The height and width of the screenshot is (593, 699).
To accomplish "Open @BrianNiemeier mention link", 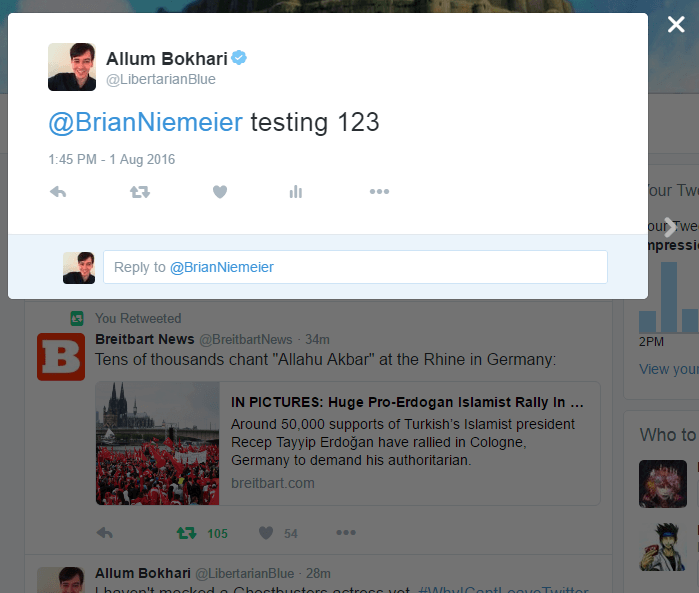I will pos(145,122).
